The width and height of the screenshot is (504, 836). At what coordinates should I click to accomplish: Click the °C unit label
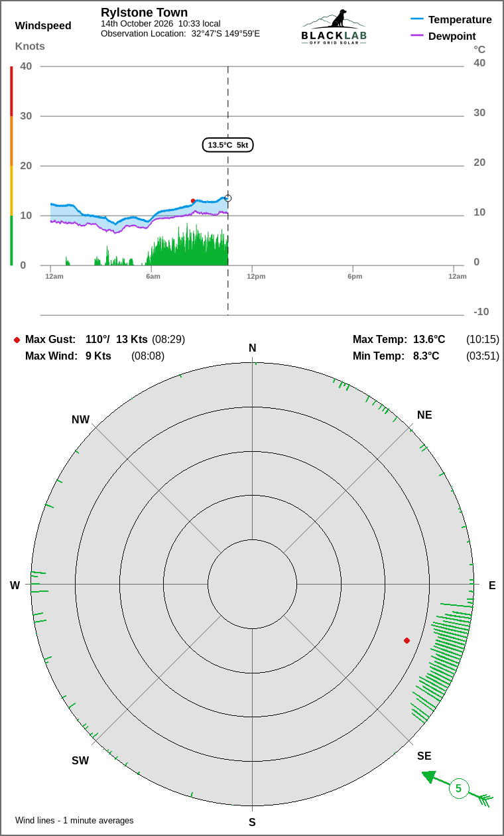point(479,49)
